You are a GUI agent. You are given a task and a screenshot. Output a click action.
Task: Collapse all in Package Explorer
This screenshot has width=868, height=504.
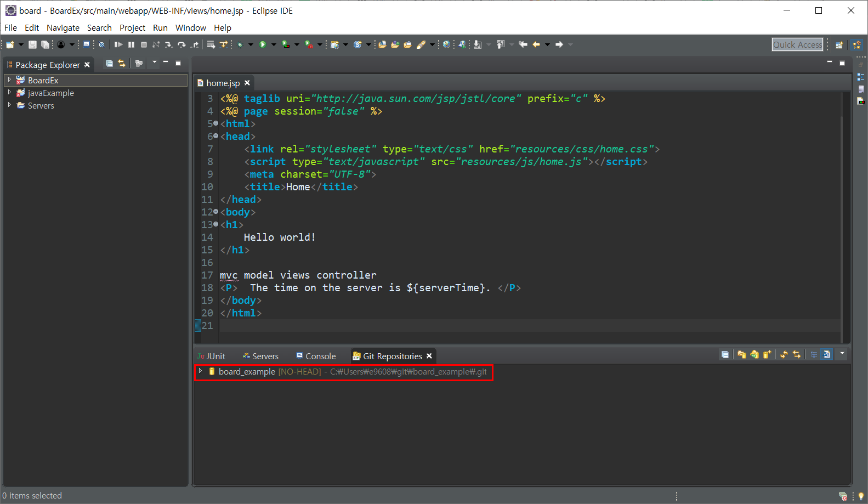click(x=109, y=64)
